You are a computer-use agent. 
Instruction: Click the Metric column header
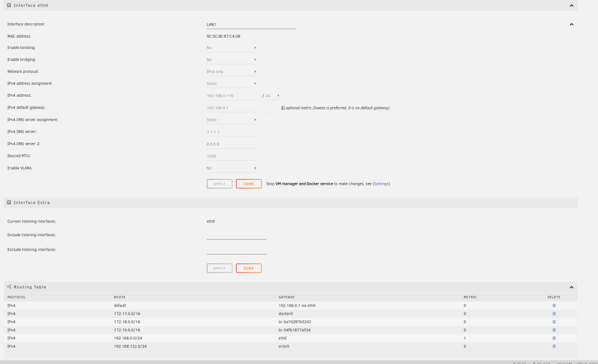(x=470, y=297)
